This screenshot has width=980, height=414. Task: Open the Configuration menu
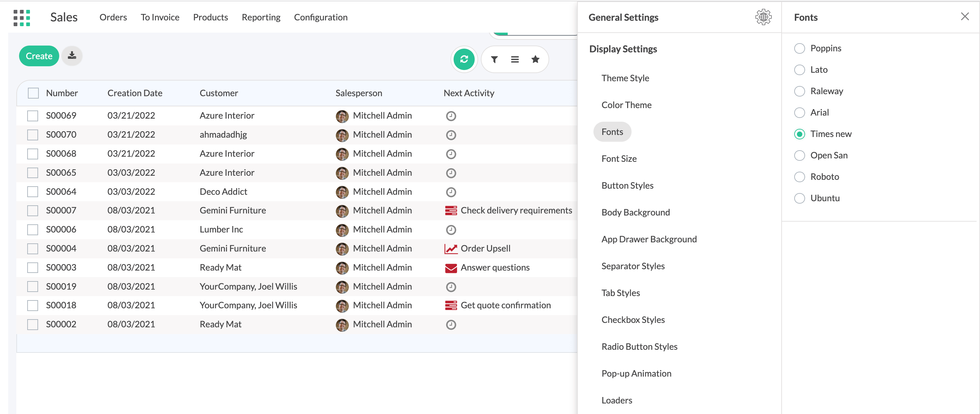pos(320,17)
